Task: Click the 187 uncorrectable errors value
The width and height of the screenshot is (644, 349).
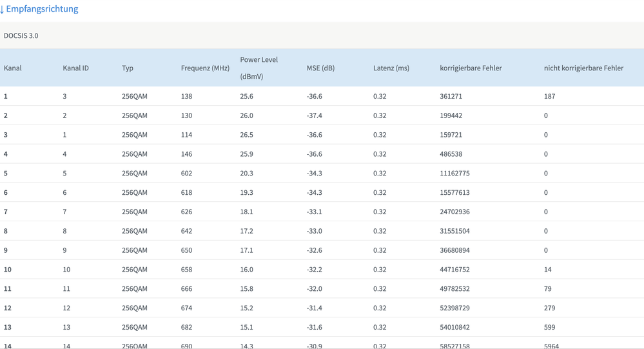Action: pos(549,96)
